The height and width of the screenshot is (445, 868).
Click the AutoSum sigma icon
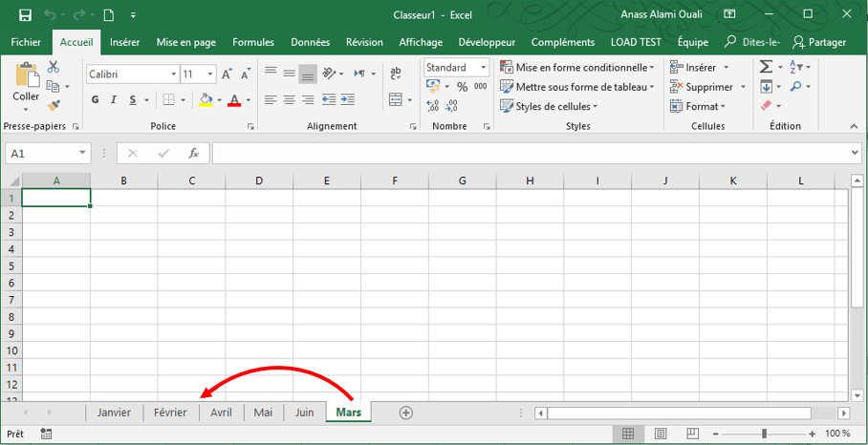coord(766,67)
